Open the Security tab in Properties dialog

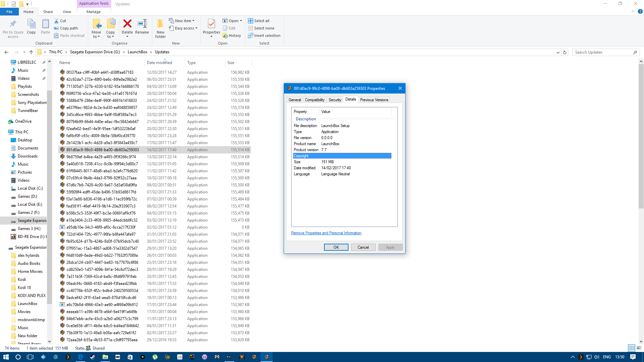pos(335,100)
